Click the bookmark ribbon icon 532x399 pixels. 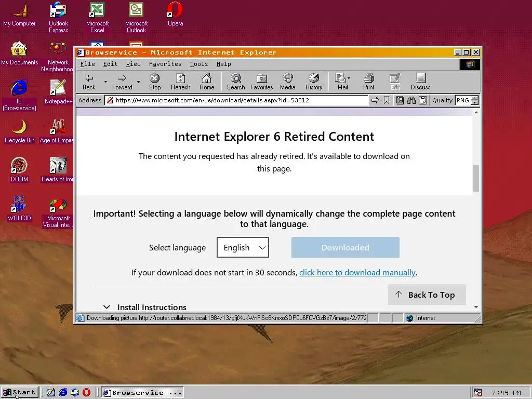pyautogui.click(x=387, y=100)
